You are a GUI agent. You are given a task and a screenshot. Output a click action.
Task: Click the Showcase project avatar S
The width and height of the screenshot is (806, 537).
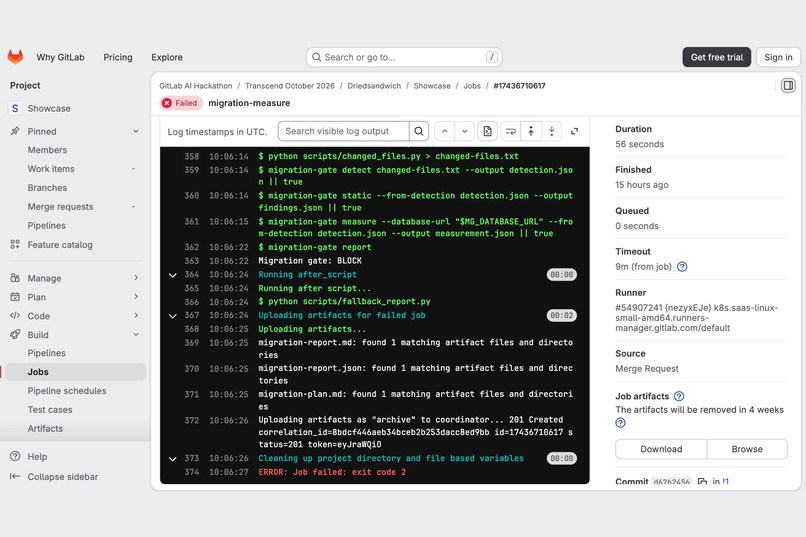[15, 108]
